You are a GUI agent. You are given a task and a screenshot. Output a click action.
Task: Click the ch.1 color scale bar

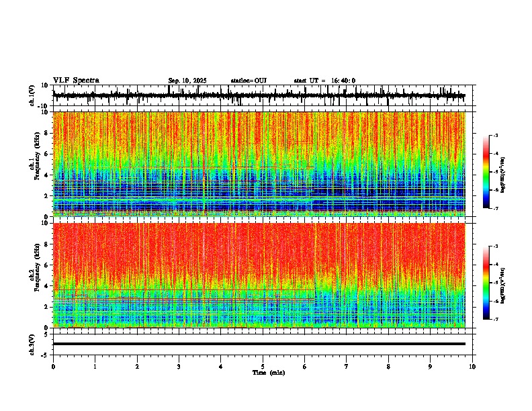point(486,172)
